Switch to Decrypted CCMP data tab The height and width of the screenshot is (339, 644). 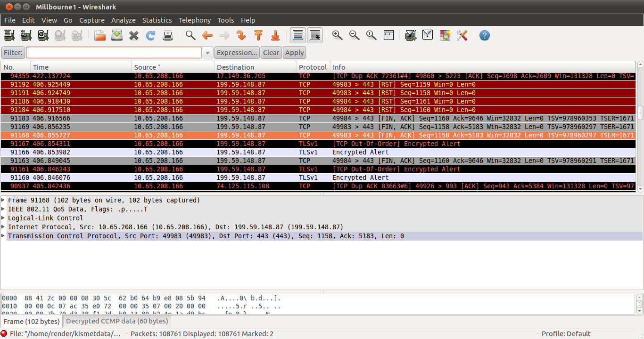click(117, 321)
